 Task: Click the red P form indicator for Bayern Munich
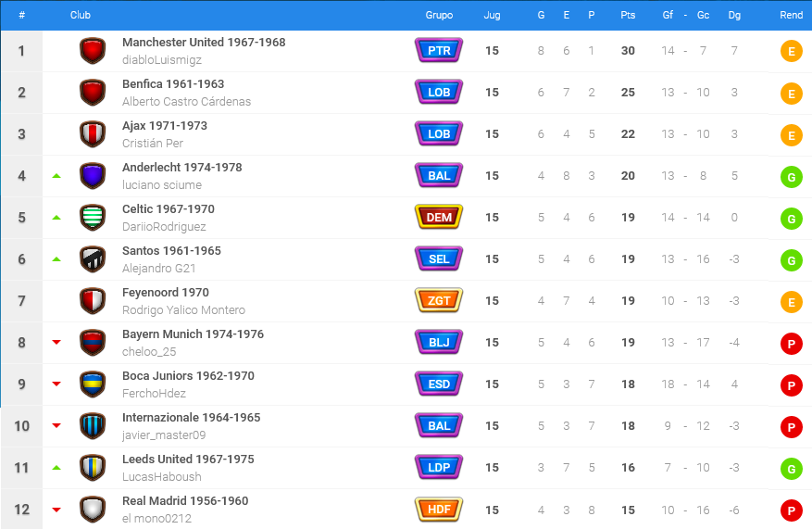pos(792,344)
